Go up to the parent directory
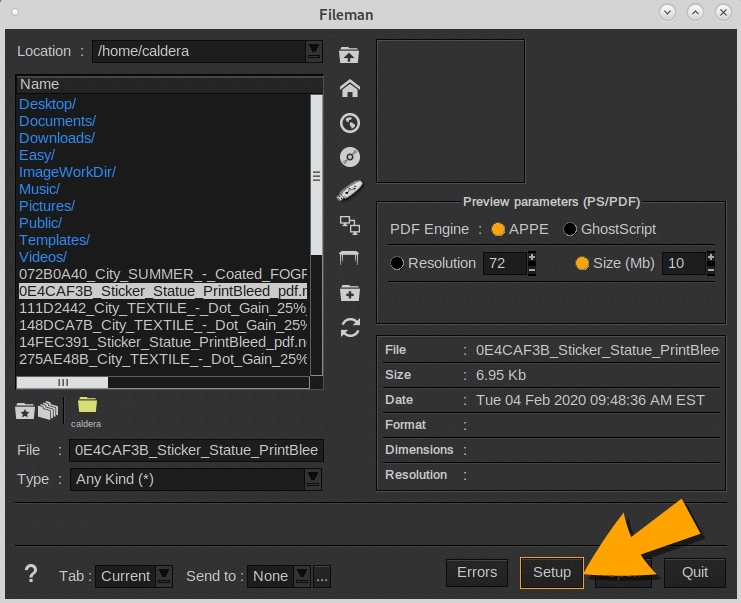 pos(349,55)
